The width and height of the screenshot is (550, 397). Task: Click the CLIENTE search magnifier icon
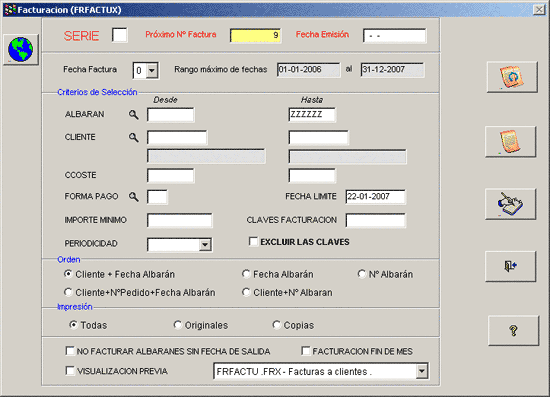[x=133, y=137]
